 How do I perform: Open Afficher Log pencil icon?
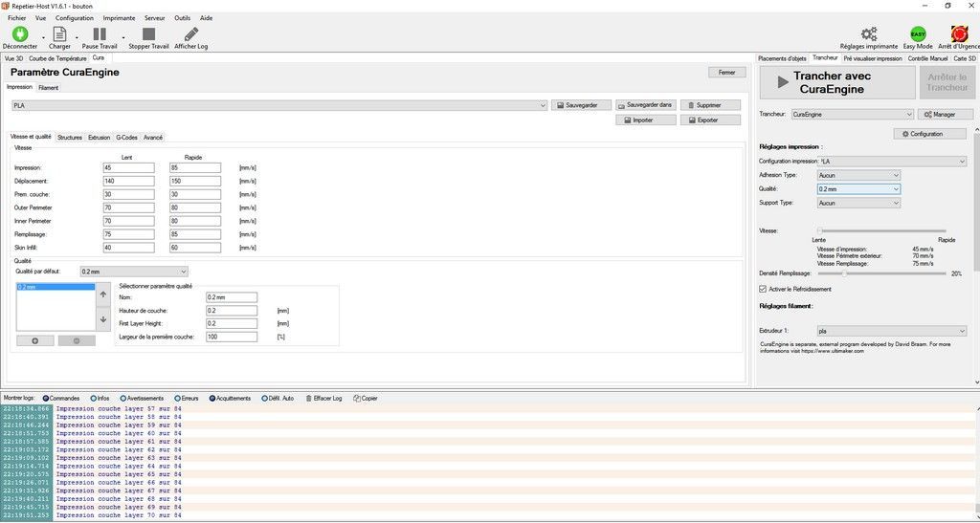(191, 33)
